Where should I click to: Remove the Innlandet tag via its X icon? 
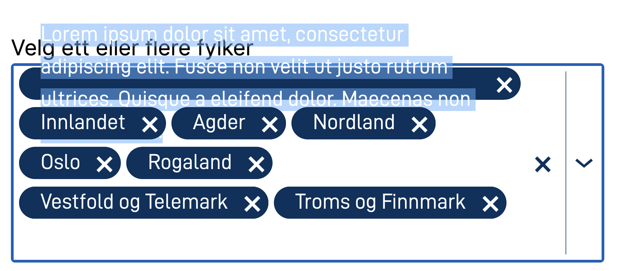[x=151, y=123]
